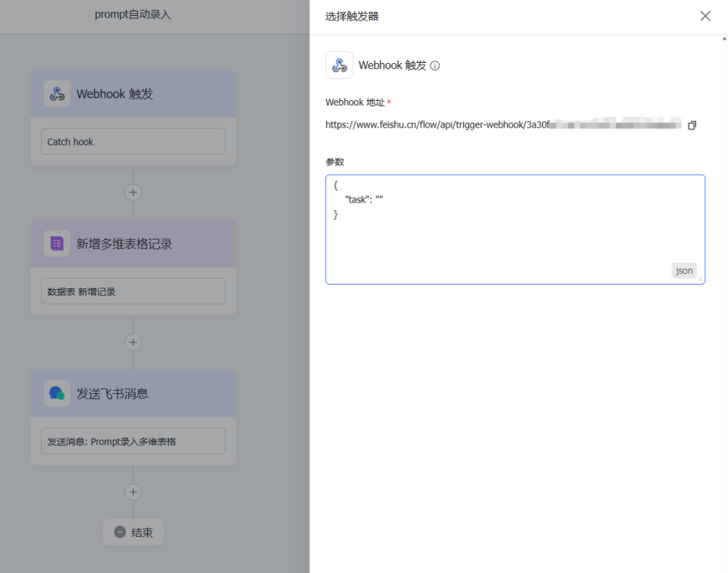Click the Webhook icon in the right panel

point(339,65)
